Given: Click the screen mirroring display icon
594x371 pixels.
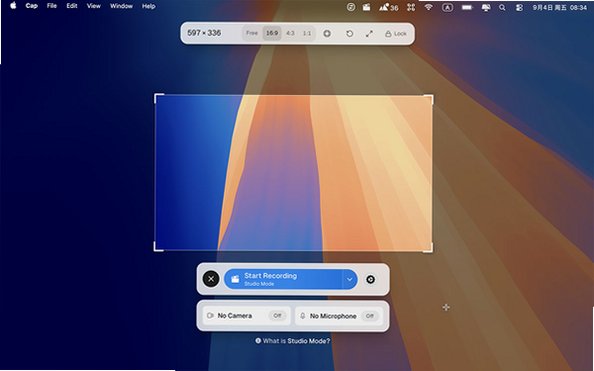Looking at the screenshot, I should tap(486, 7).
